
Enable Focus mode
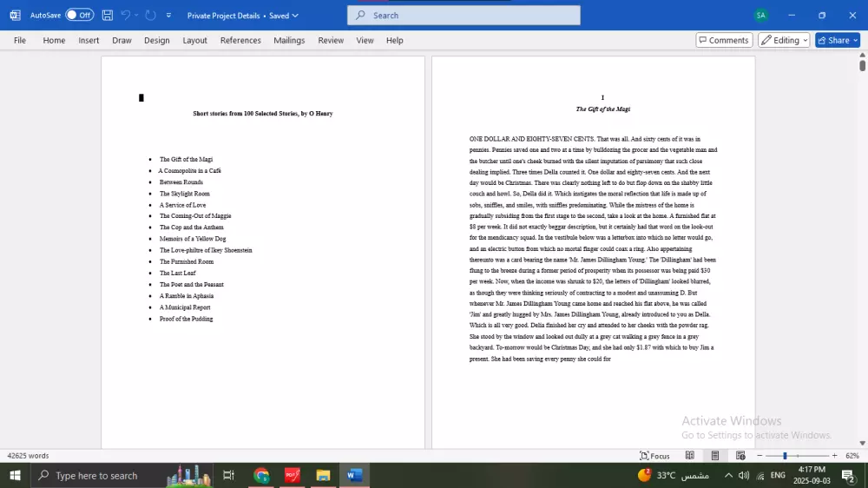[x=654, y=455]
